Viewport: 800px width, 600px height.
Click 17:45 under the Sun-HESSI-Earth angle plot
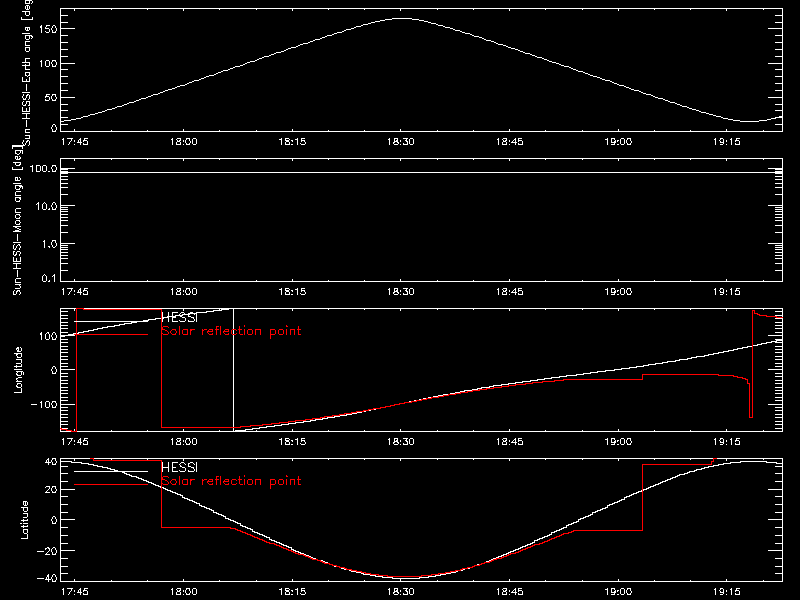[x=74, y=142]
